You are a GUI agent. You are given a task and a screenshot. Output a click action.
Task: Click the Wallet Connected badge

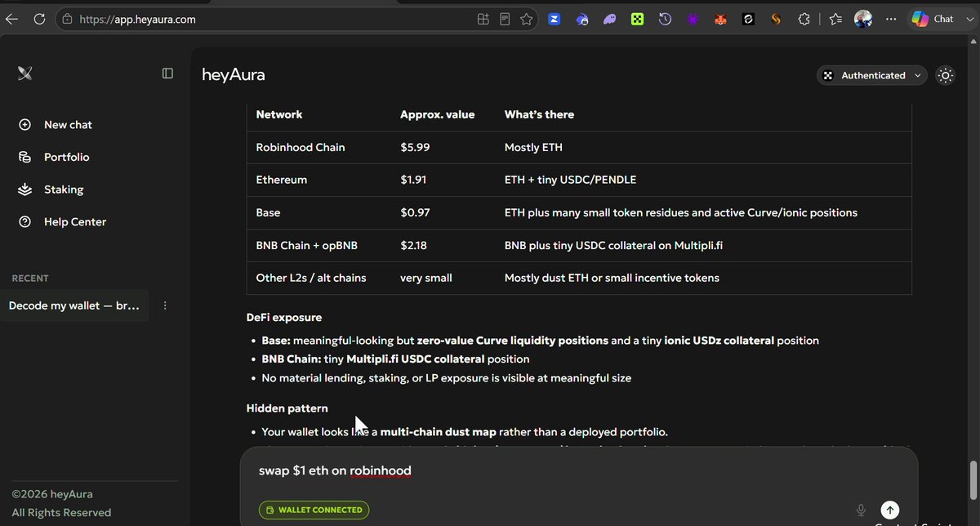pyautogui.click(x=314, y=510)
